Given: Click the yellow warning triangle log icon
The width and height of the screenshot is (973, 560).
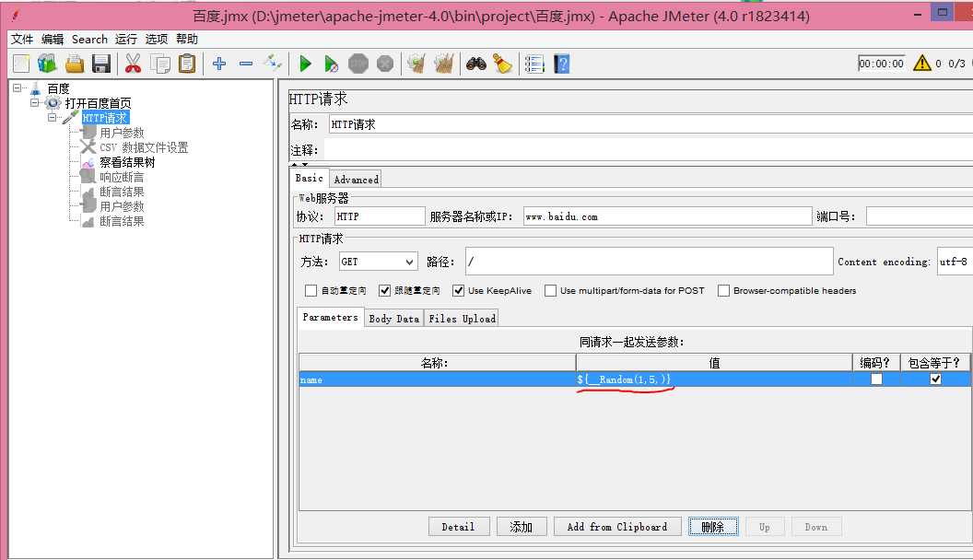Looking at the screenshot, I should point(922,64).
